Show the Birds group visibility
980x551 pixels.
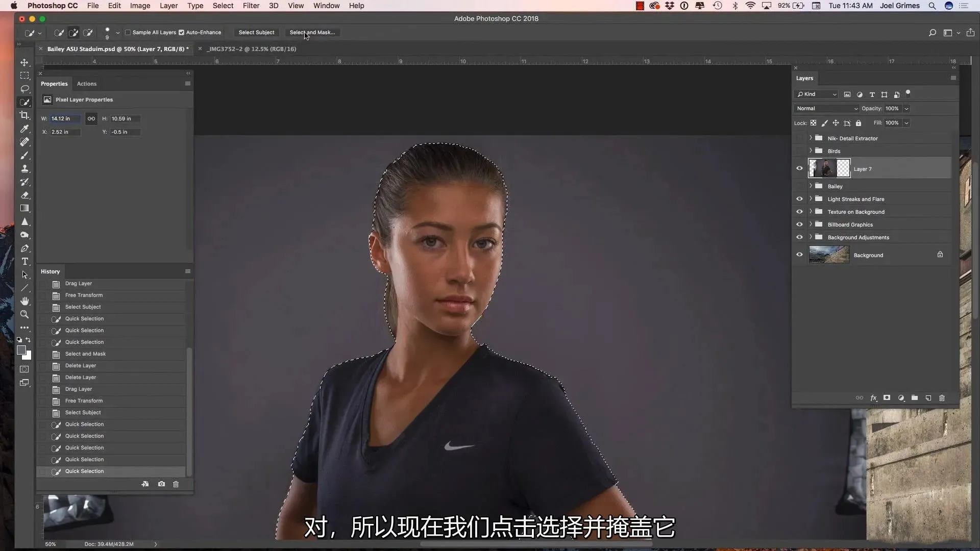click(x=799, y=151)
